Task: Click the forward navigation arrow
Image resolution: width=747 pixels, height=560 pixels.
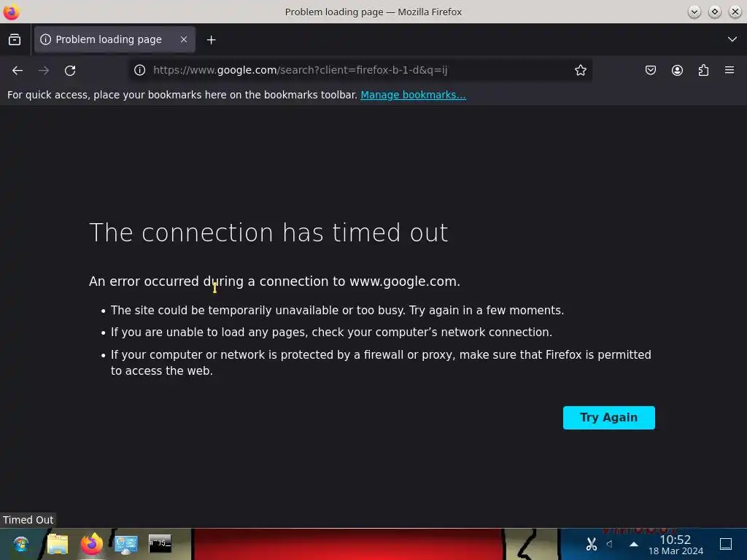Action: (x=44, y=71)
